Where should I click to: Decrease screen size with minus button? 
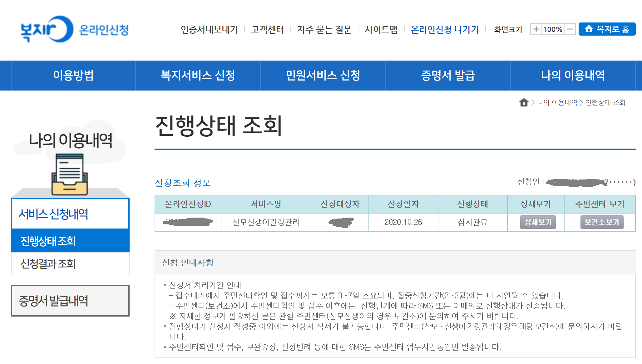tap(570, 29)
